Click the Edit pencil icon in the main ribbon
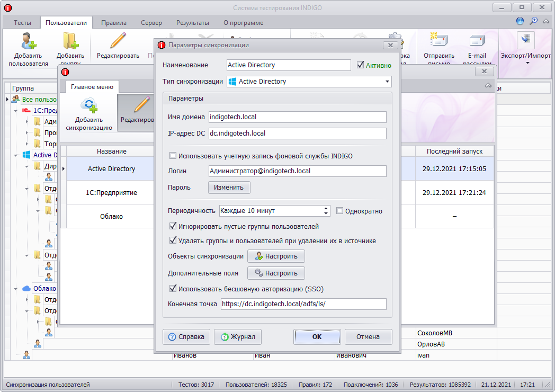555x392 pixels. (x=118, y=41)
